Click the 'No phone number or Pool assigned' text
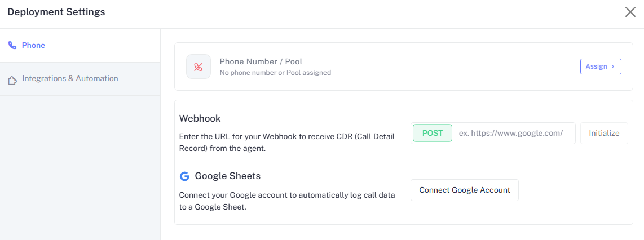 pyautogui.click(x=275, y=73)
